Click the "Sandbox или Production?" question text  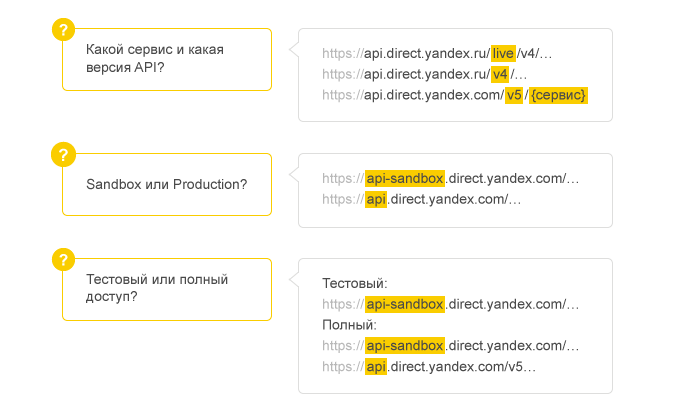click(x=167, y=184)
